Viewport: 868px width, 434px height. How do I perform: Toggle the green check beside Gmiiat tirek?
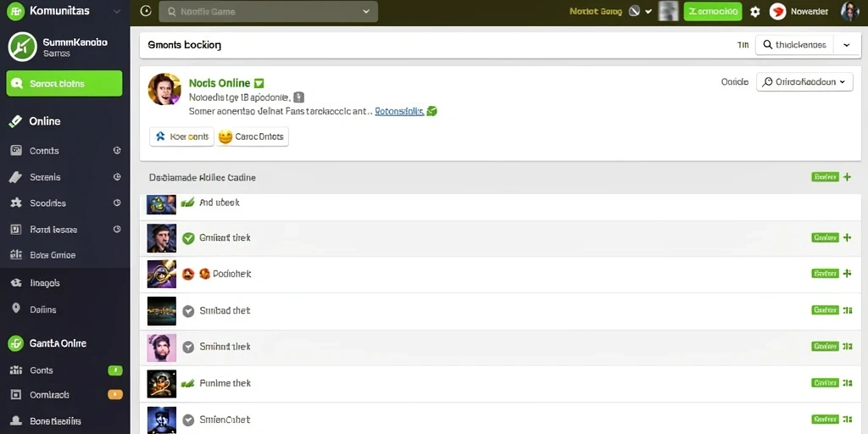(x=188, y=238)
